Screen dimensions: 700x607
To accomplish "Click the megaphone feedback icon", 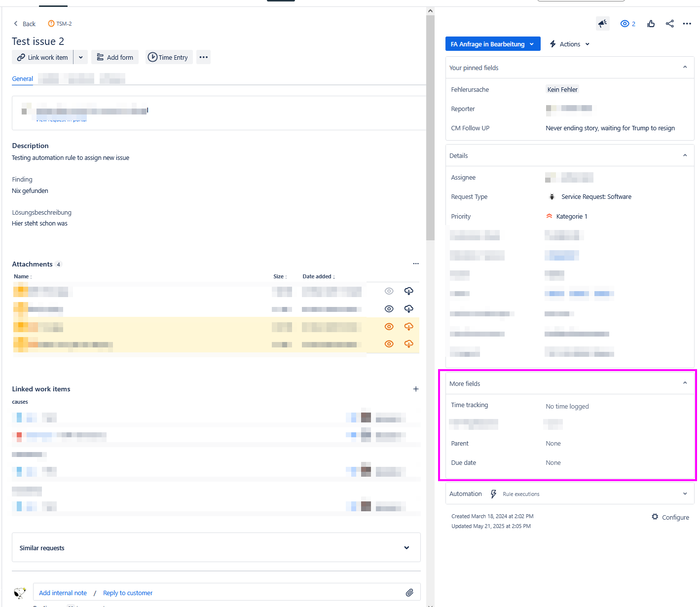I will pyautogui.click(x=602, y=24).
